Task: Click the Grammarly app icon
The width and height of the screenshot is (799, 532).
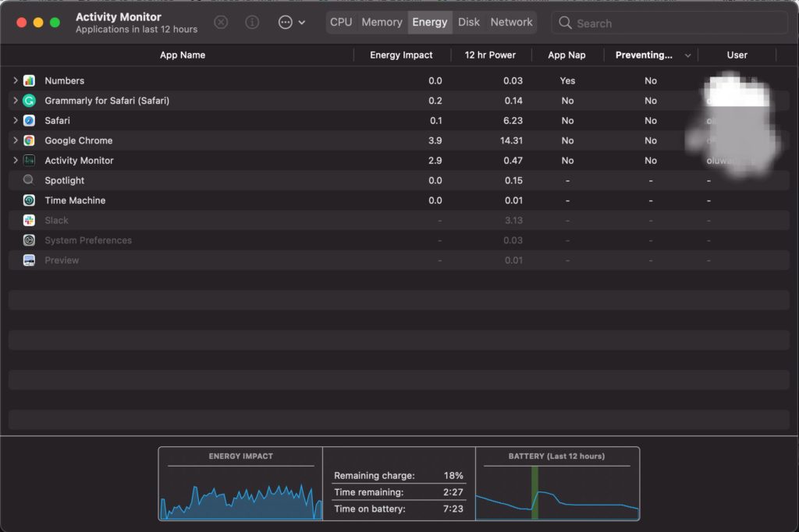Action: pyautogui.click(x=29, y=101)
